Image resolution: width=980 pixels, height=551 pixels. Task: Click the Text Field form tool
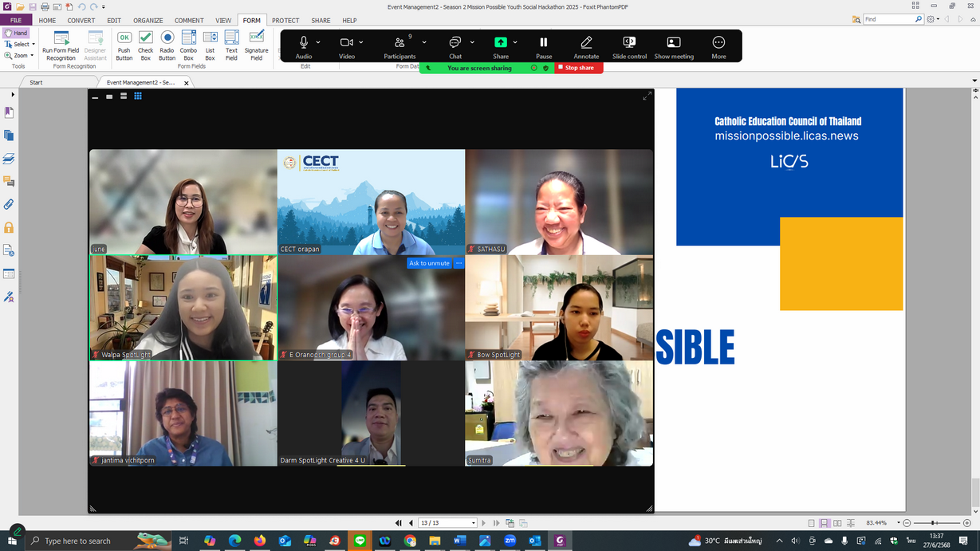pyautogui.click(x=231, y=45)
